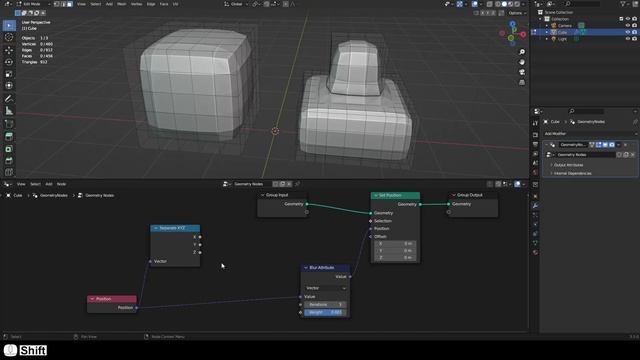
Task: Select the Scale tool
Action: tap(9, 74)
